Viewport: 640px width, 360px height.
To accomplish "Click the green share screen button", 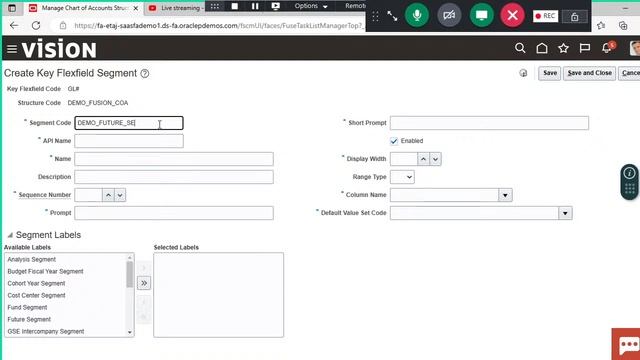I will coord(482,16).
